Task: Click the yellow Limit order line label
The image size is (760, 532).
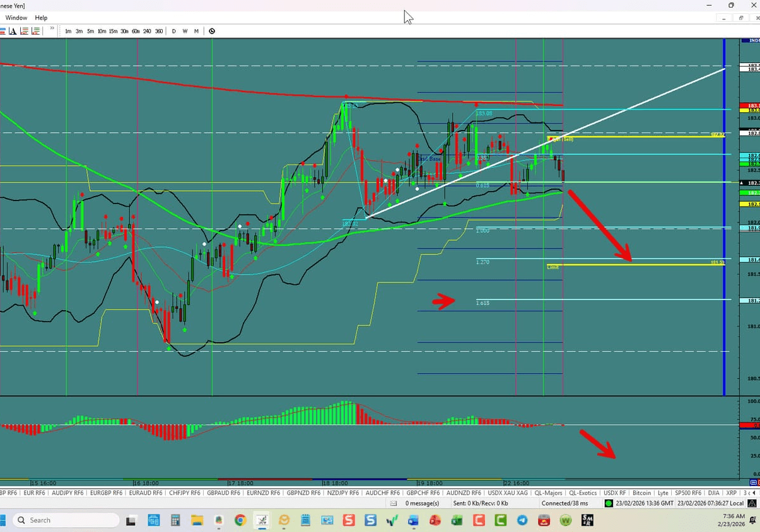Action: (x=552, y=267)
